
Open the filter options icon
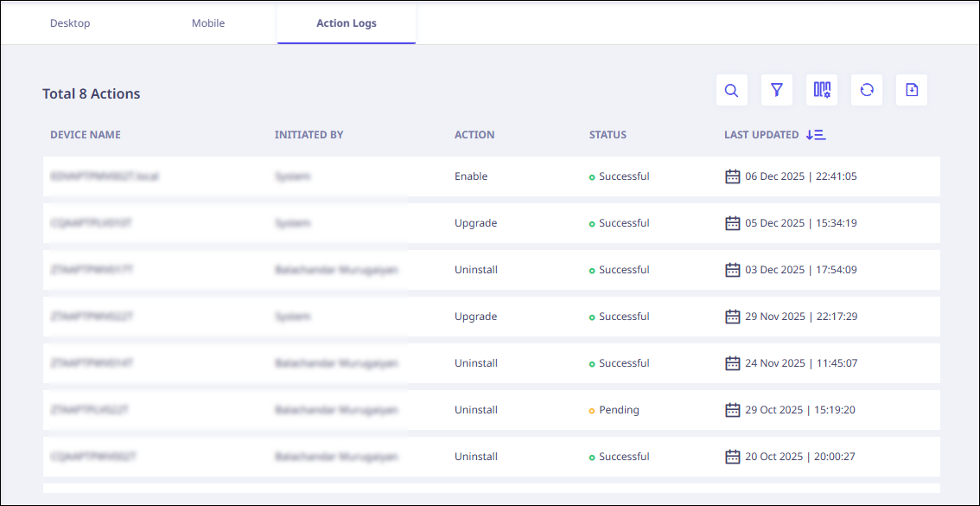777,90
